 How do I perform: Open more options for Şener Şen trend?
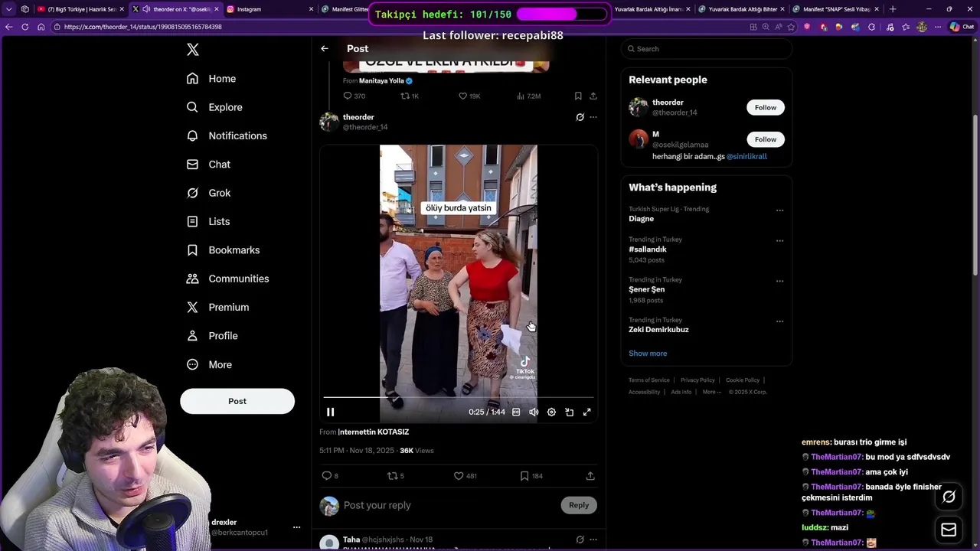pos(779,281)
